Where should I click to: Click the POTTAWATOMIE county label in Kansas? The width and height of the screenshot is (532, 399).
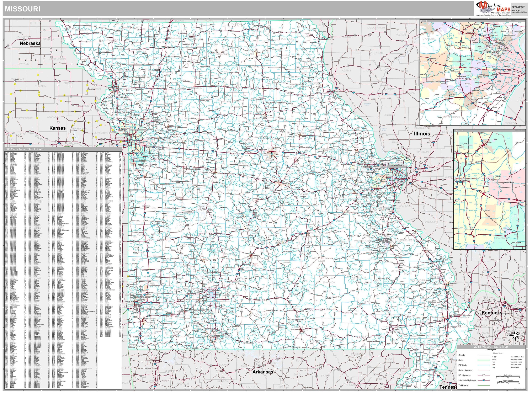coord(22,118)
